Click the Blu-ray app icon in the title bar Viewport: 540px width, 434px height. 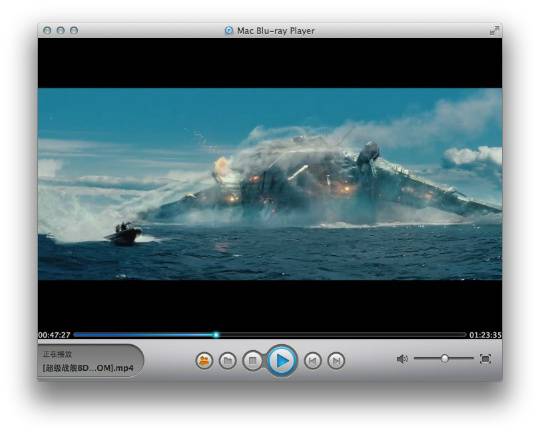229,31
